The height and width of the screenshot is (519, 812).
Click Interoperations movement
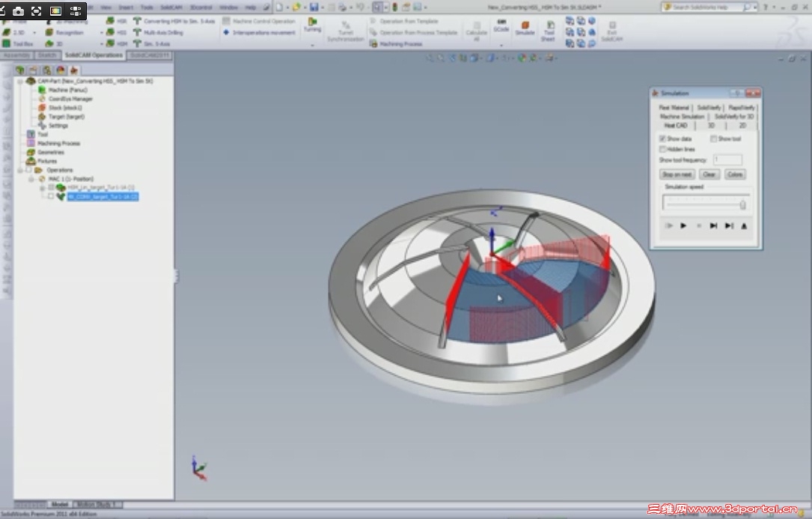click(x=259, y=32)
